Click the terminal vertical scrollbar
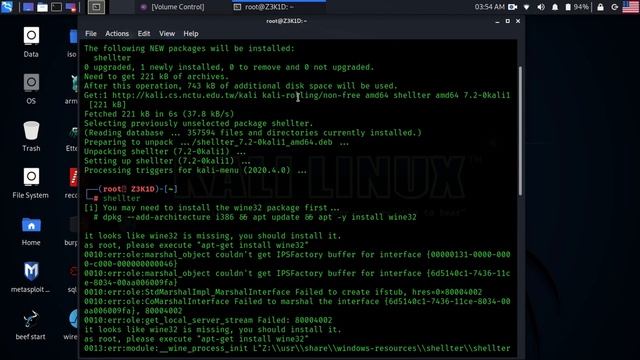 (520, 131)
